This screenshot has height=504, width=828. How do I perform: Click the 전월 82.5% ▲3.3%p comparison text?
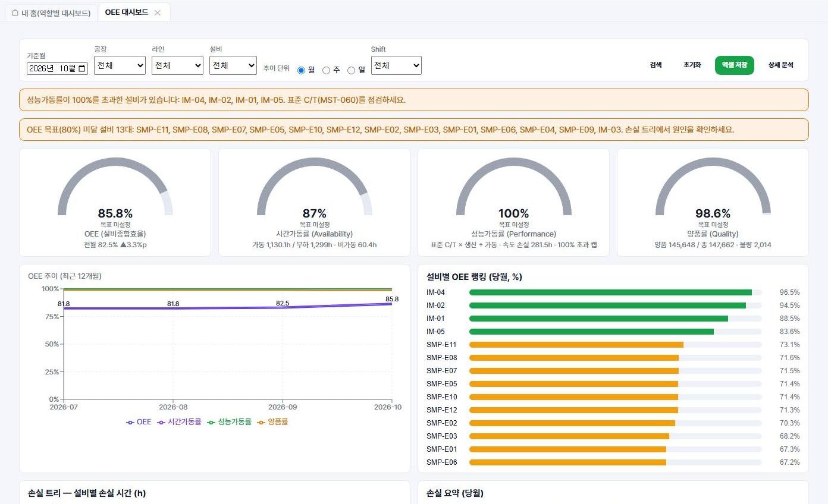[115, 244]
